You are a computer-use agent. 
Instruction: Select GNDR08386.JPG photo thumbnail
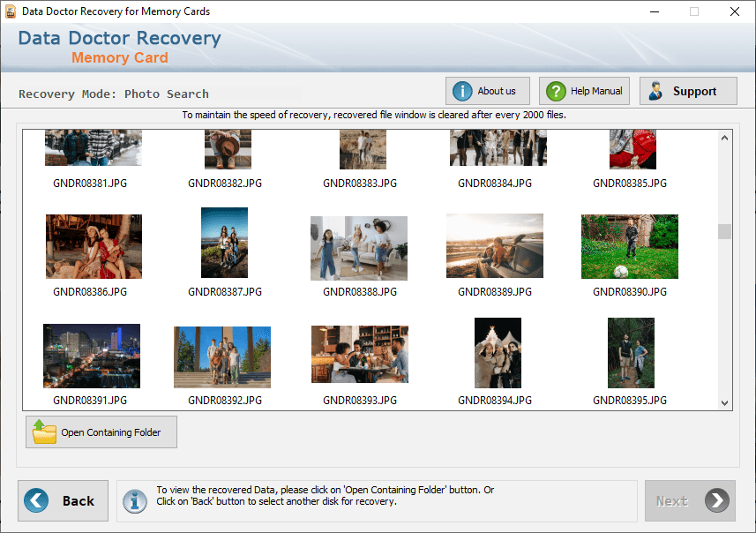(94, 246)
